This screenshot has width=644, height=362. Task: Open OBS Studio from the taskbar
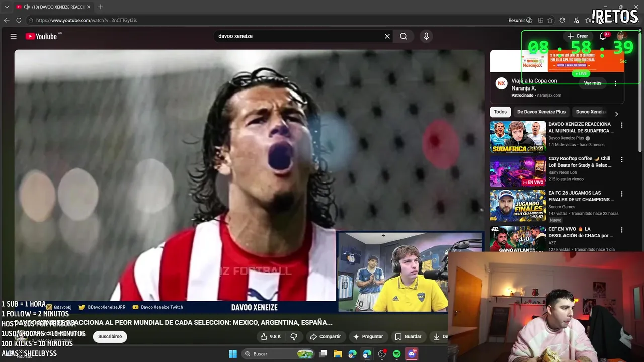[382, 354]
